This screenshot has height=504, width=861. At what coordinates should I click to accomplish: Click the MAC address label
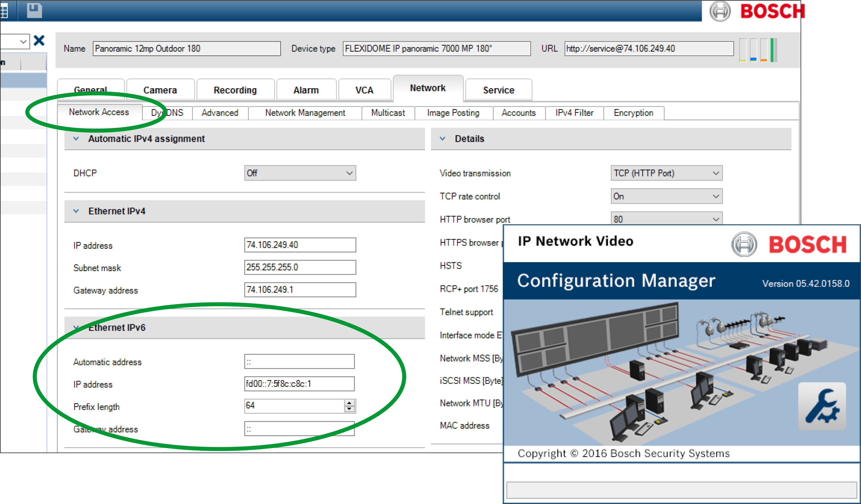[465, 425]
